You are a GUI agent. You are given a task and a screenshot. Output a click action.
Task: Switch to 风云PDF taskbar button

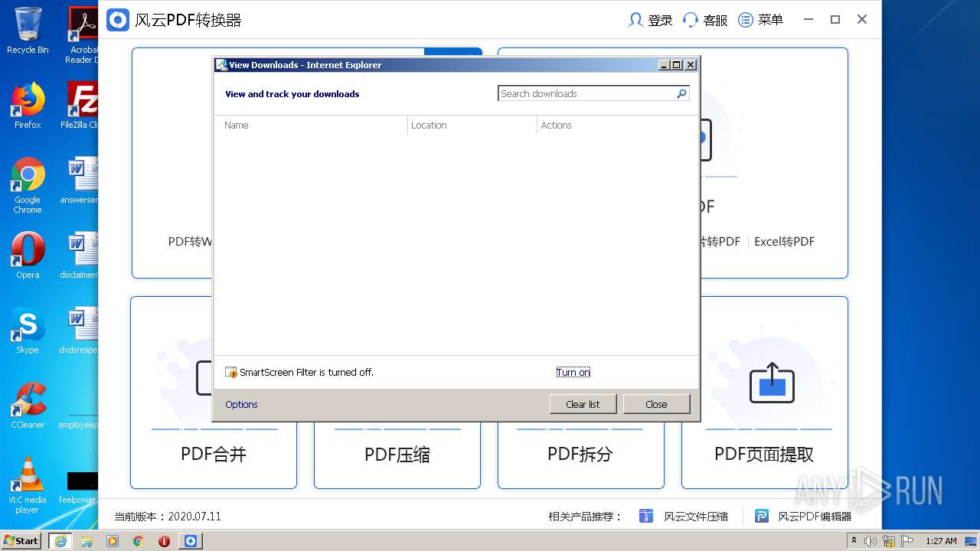pyautogui.click(x=191, y=541)
